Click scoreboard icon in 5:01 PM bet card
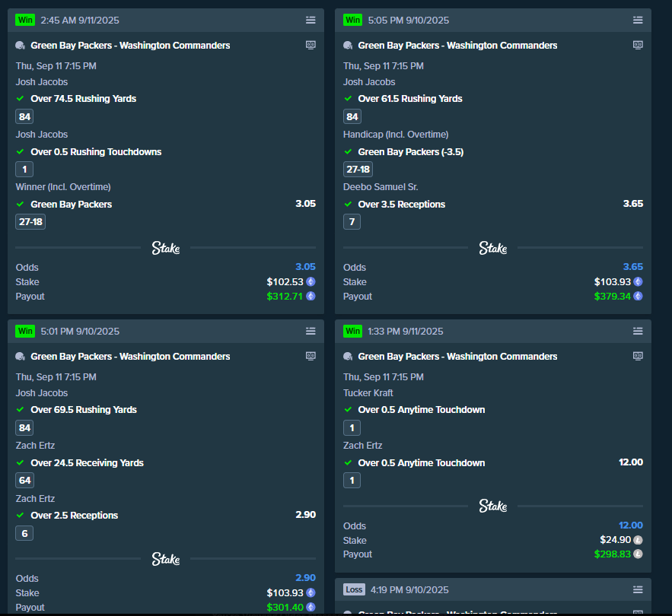Screen dimensions: 672x616 (311, 356)
